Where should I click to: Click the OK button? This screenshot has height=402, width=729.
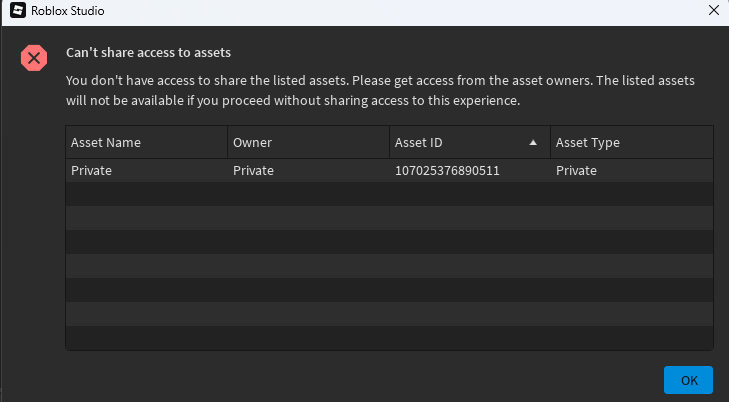(x=688, y=380)
